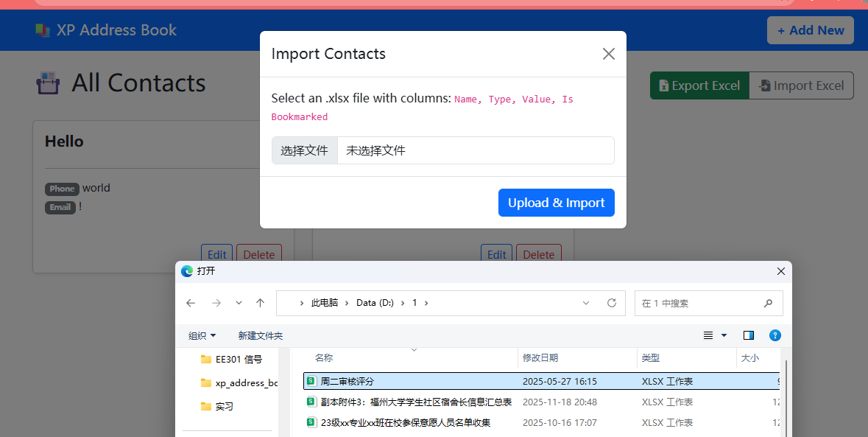
Task: Click the Excel icon beside 周二审核评分
Action: point(311,381)
